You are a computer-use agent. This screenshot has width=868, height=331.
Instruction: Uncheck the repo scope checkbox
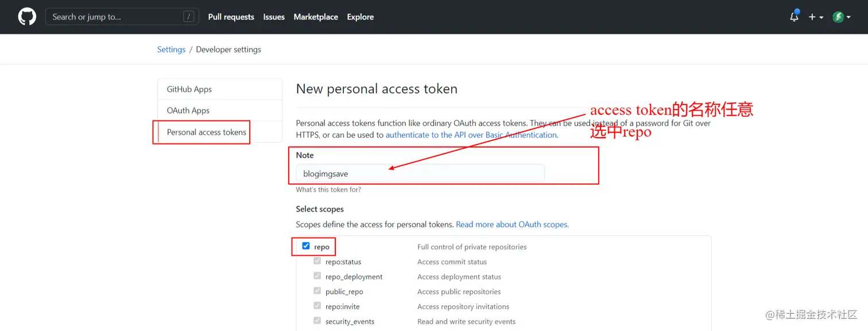[305, 245]
